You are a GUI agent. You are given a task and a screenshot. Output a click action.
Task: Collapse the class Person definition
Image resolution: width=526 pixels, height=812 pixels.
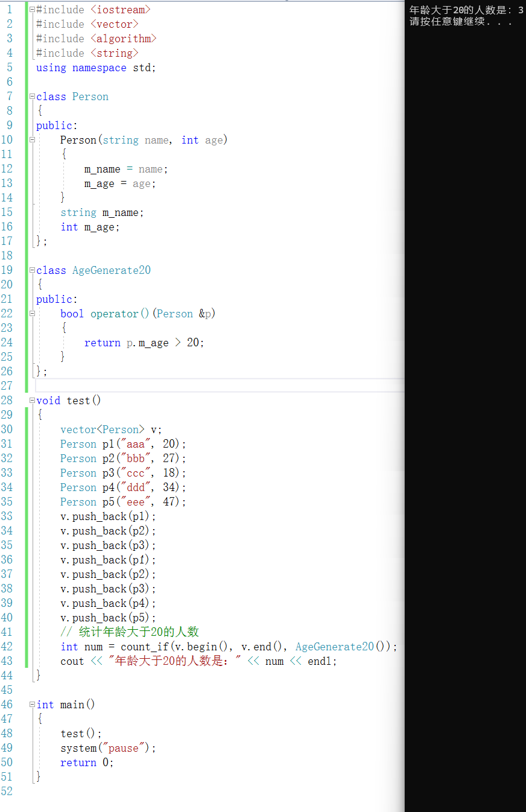pyautogui.click(x=32, y=97)
